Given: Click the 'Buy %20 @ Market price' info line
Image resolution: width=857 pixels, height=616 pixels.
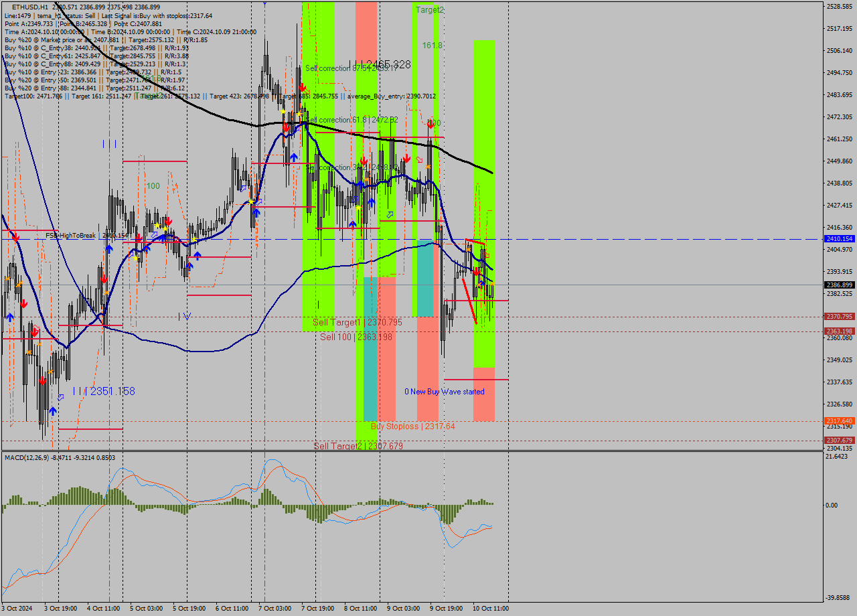Looking at the screenshot, I should point(106,40).
